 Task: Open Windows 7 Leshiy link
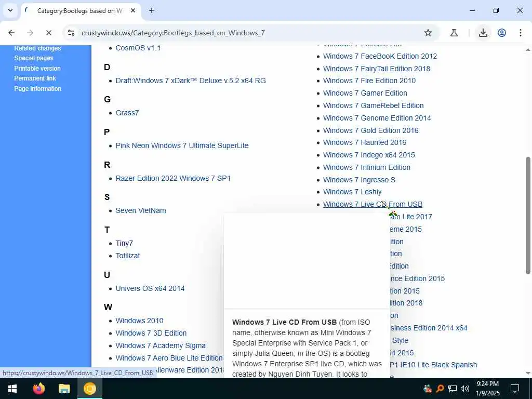(x=352, y=192)
